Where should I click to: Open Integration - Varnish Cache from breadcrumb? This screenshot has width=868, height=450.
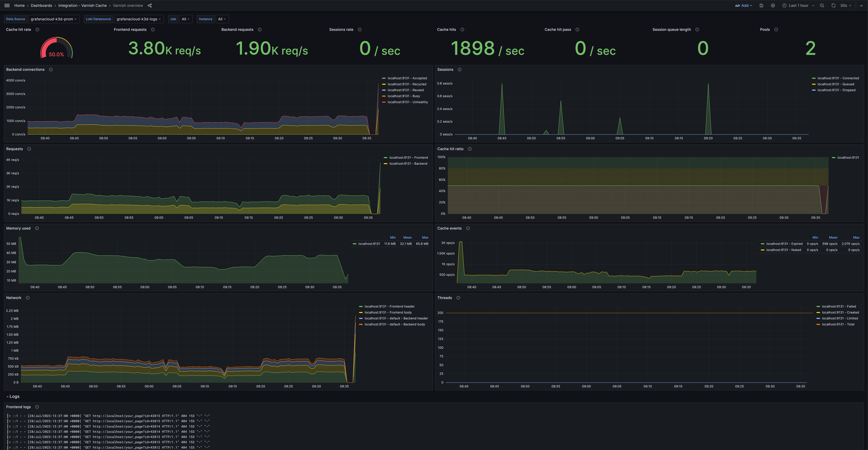point(82,5)
